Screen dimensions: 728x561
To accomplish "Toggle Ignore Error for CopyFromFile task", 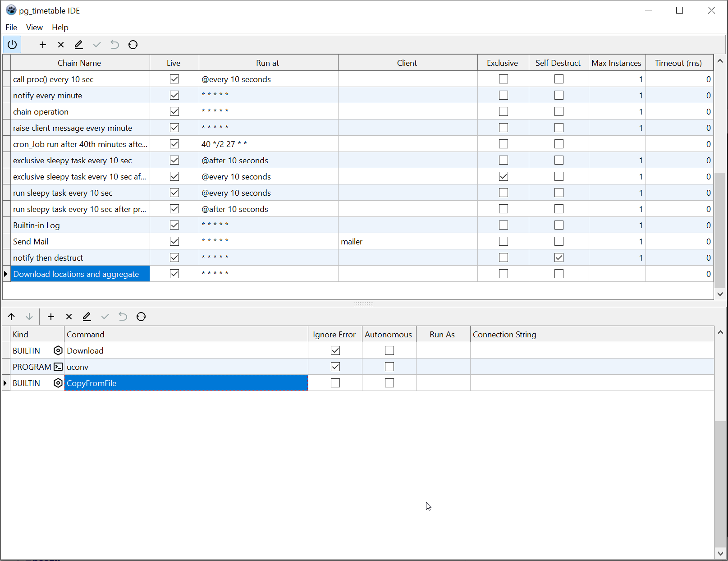I will [x=335, y=383].
